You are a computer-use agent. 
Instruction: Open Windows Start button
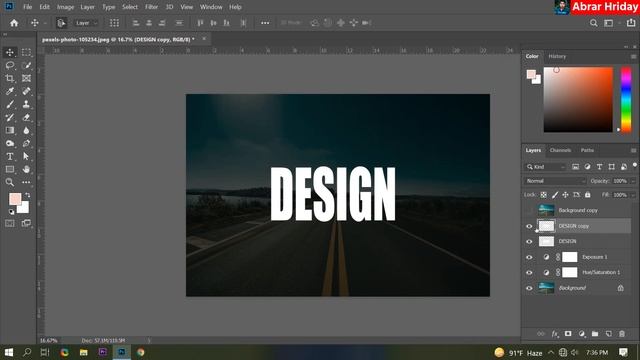(9, 352)
